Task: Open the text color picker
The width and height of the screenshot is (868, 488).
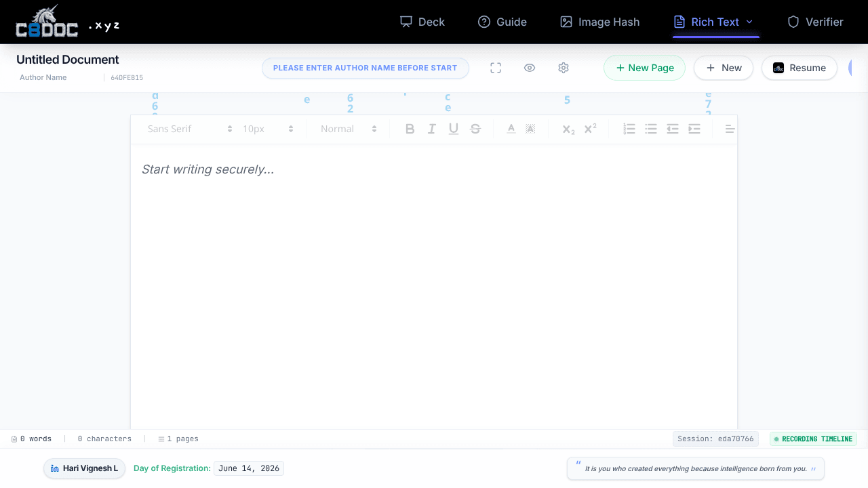Action: point(511,129)
